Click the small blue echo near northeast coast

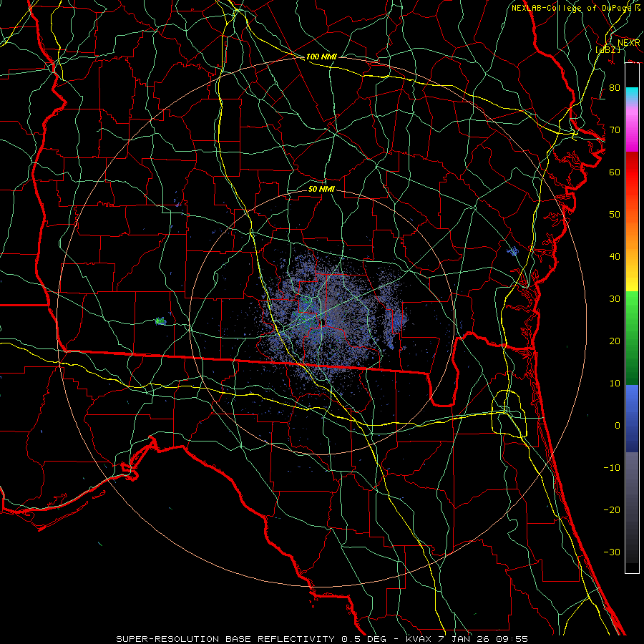coord(512,251)
